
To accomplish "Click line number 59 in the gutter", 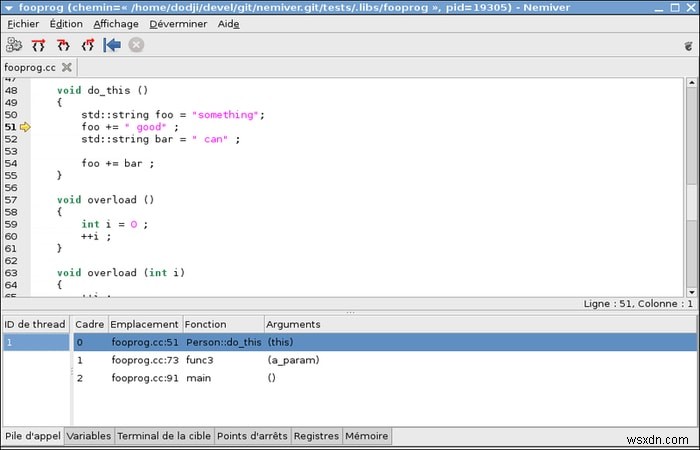I will click(11, 225).
